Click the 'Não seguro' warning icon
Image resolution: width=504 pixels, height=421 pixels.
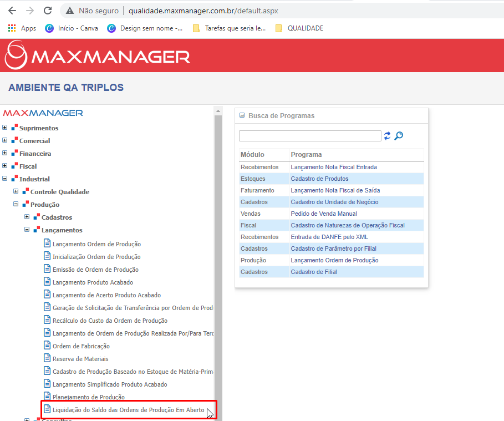point(70,11)
